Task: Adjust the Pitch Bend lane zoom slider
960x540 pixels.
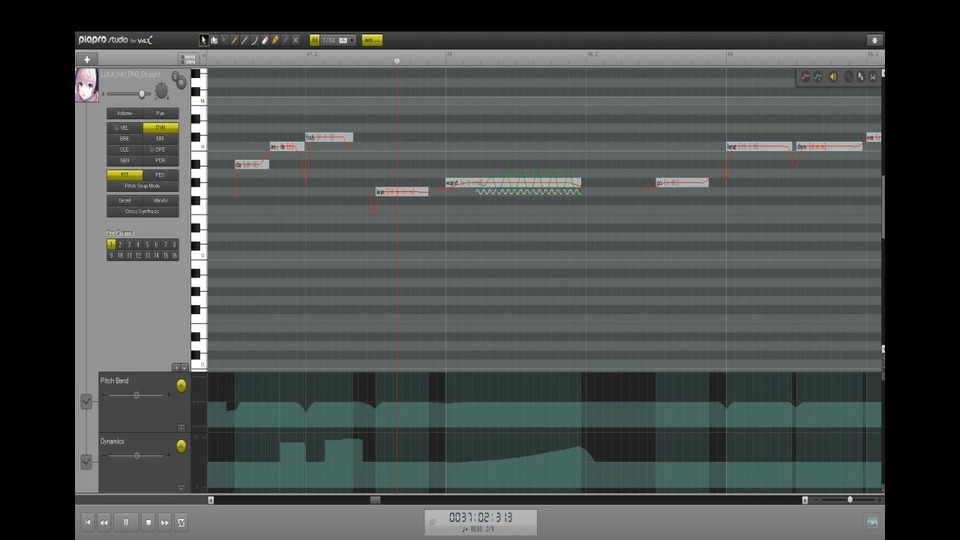Action: pos(137,395)
